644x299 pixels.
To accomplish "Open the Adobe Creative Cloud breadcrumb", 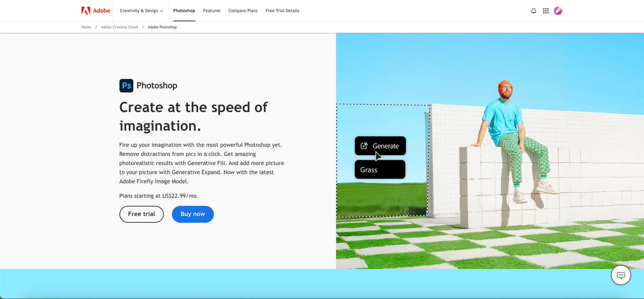I will click(119, 27).
